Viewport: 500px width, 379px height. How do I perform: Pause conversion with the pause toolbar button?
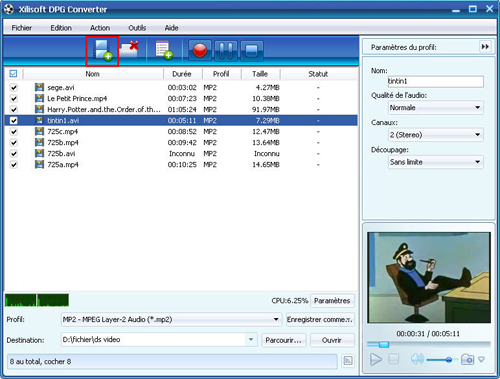click(x=226, y=51)
